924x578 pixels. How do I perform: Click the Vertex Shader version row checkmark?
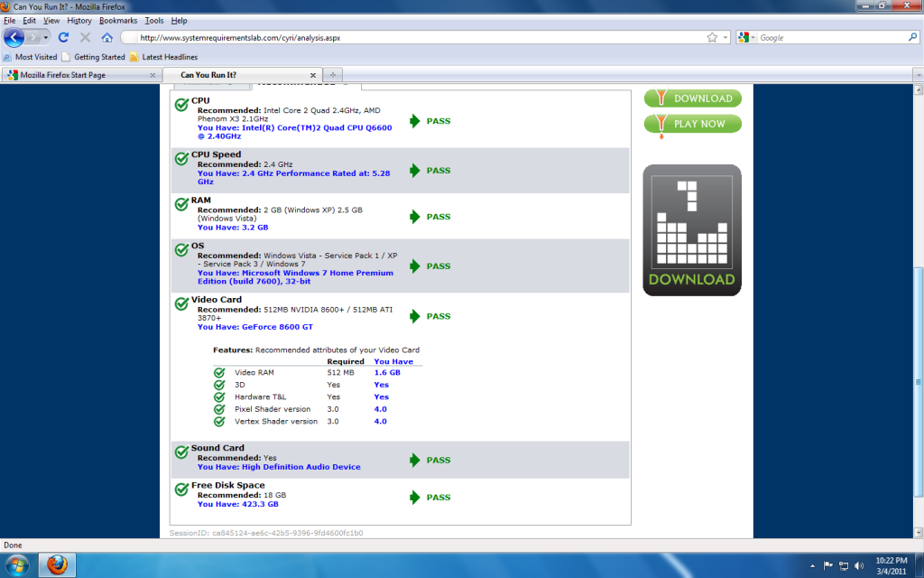219,422
